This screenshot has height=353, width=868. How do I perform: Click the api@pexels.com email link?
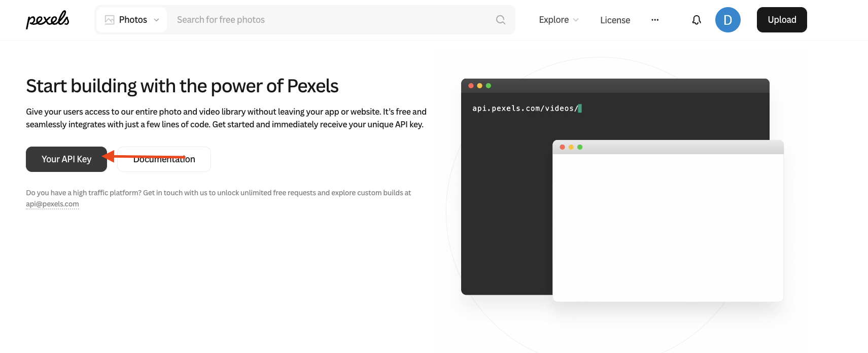point(52,204)
